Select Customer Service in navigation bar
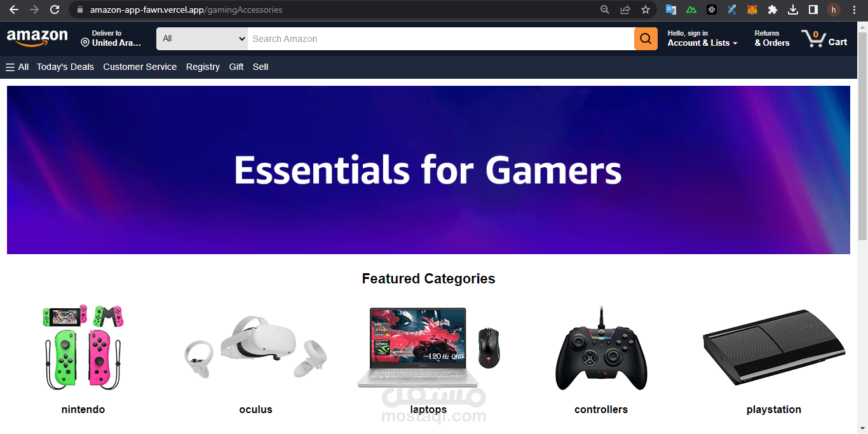868x434 pixels. pos(140,67)
